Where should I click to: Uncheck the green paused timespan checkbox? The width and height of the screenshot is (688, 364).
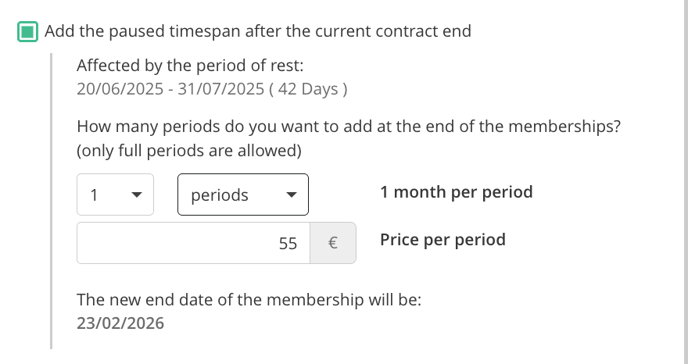point(28,32)
